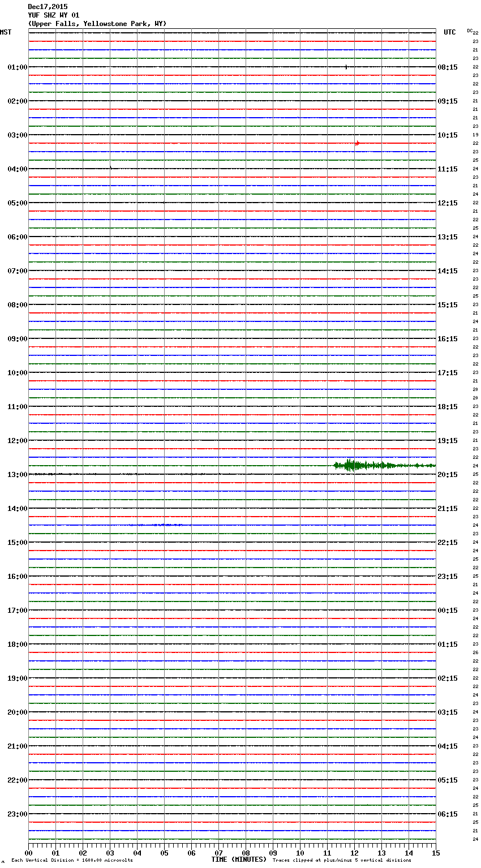This screenshot has width=481, height=868.
Task: Select the 03:00 MST row label
Action: [x=17, y=135]
